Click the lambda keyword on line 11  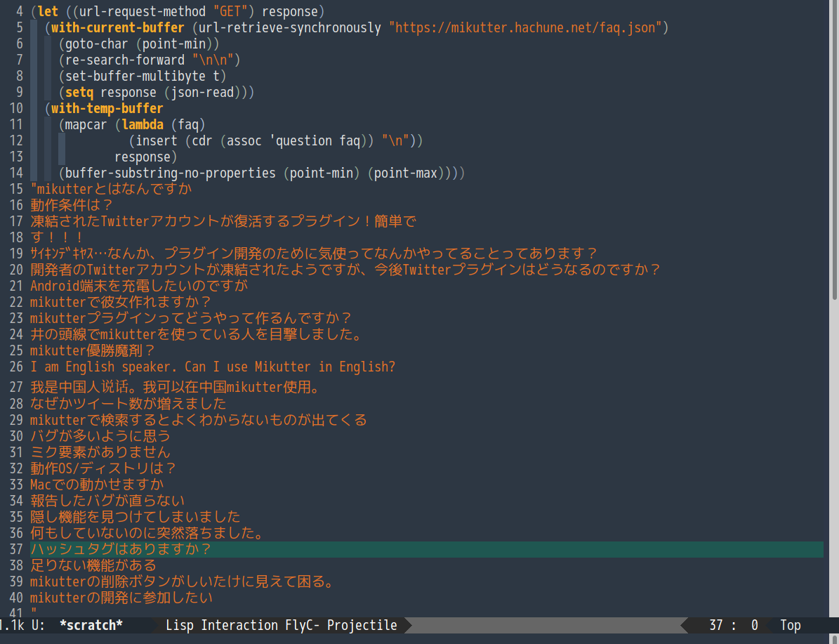click(x=143, y=125)
